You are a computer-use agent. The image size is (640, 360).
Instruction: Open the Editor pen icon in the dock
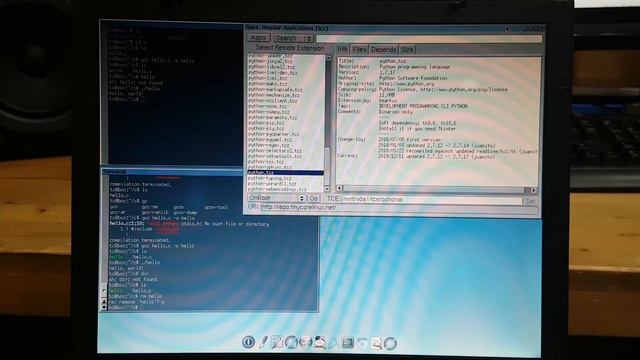[x=263, y=342]
